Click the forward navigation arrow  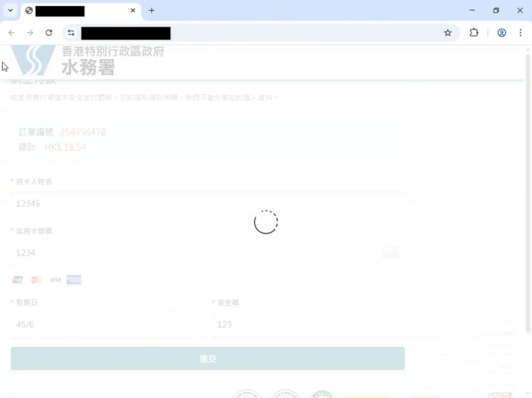point(30,33)
